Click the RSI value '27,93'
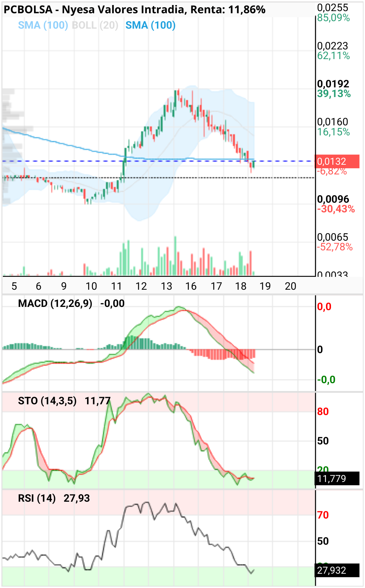 [77, 498]
